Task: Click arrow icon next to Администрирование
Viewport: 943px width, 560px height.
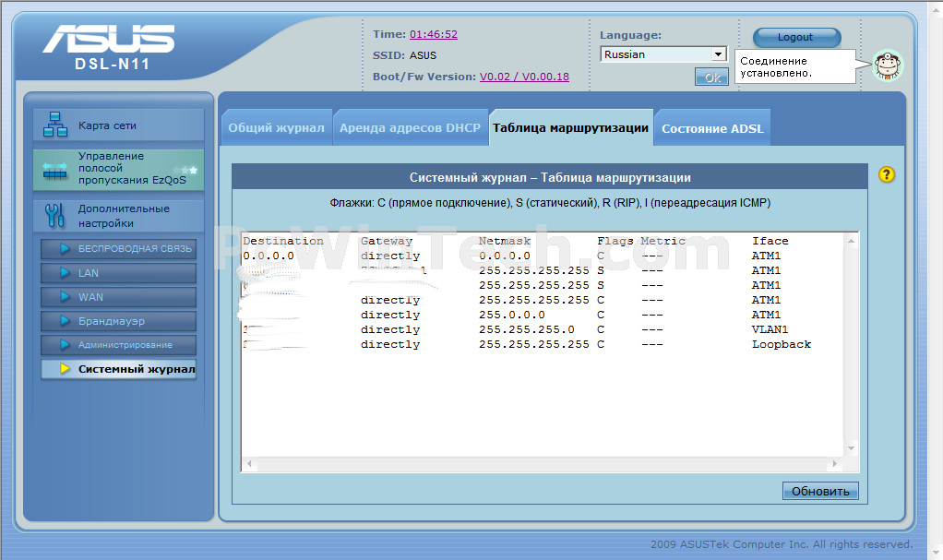Action: (65, 345)
